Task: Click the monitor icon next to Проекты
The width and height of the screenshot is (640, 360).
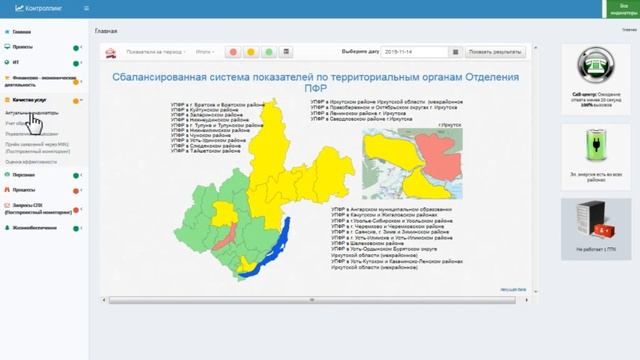Action: (x=7, y=47)
